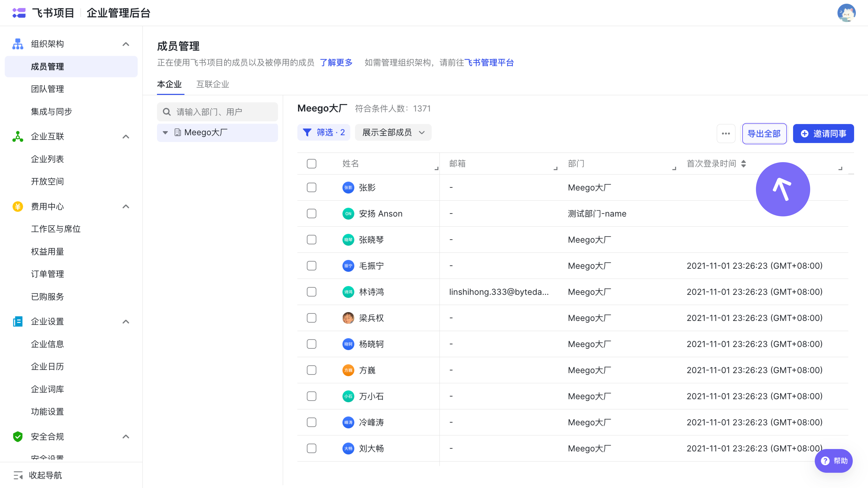Image resolution: width=868 pixels, height=488 pixels.
Task: Click 毛振宁's avatar icon
Action: (x=348, y=266)
